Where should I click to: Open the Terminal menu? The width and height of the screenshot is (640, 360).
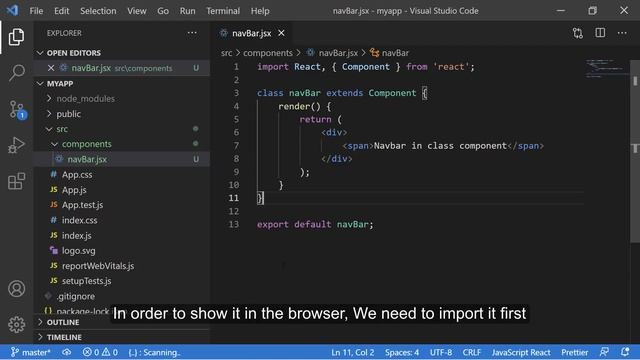point(223,11)
